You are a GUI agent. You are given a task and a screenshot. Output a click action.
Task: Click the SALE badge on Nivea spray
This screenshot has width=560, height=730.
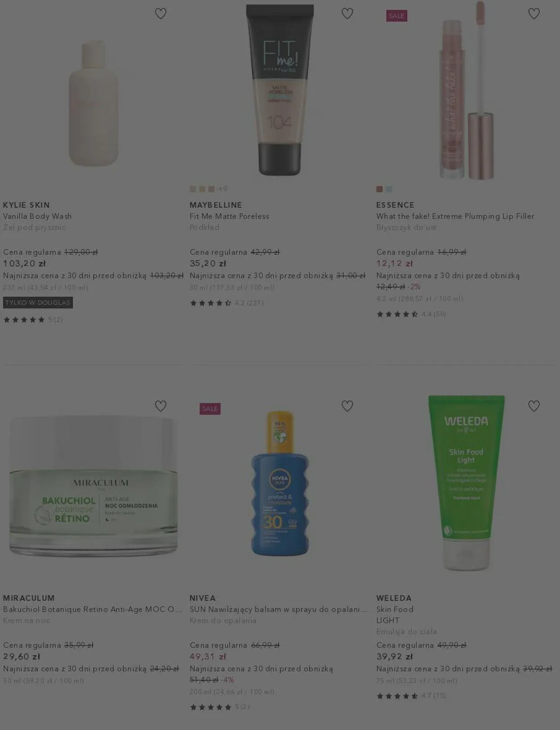[210, 409]
